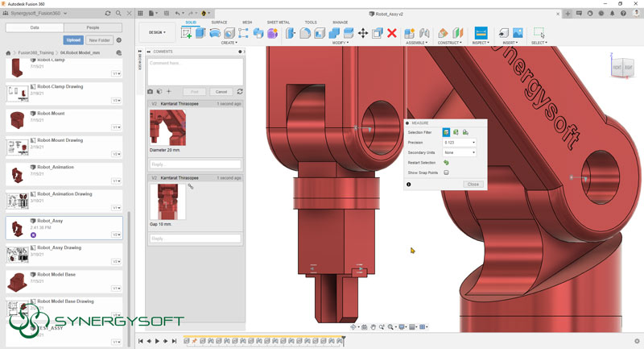This screenshot has width=644, height=349.
Task: Open the Secondary Units dropdown
Action: click(459, 152)
